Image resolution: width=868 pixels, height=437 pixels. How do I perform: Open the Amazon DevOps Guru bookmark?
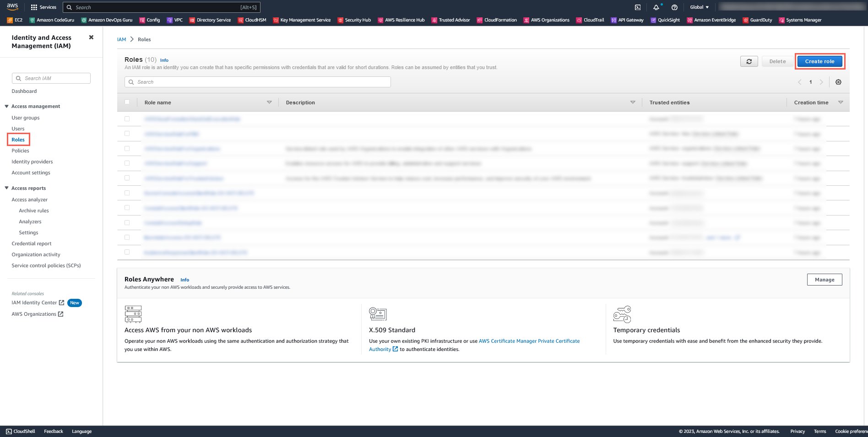coord(107,20)
